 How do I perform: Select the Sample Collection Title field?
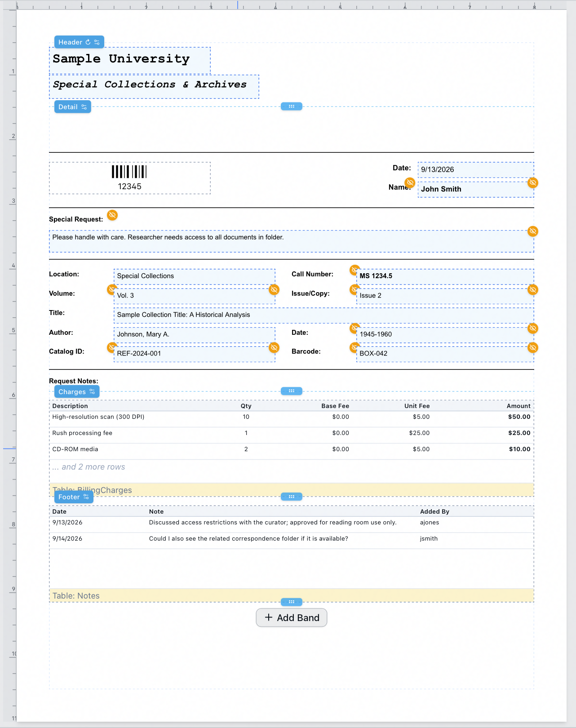pyautogui.click(x=324, y=315)
